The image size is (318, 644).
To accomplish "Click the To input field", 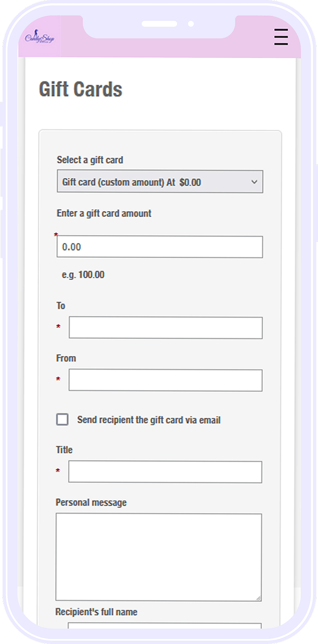I will (x=165, y=328).
